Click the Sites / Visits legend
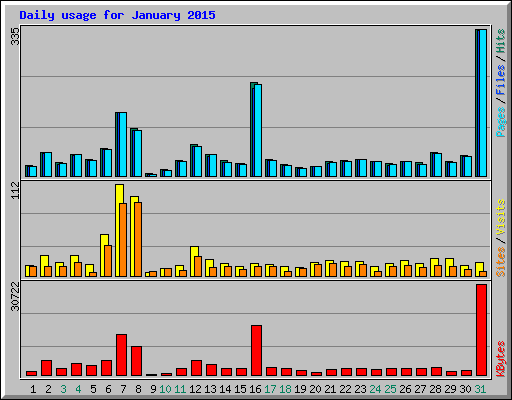 click(500, 238)
